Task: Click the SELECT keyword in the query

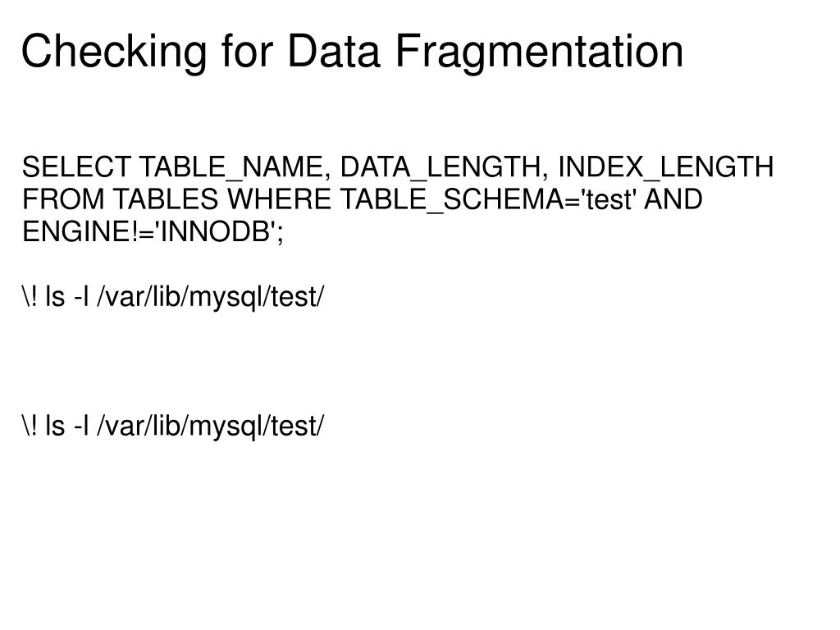Action: pyautogui.click(x=75, y=167)
